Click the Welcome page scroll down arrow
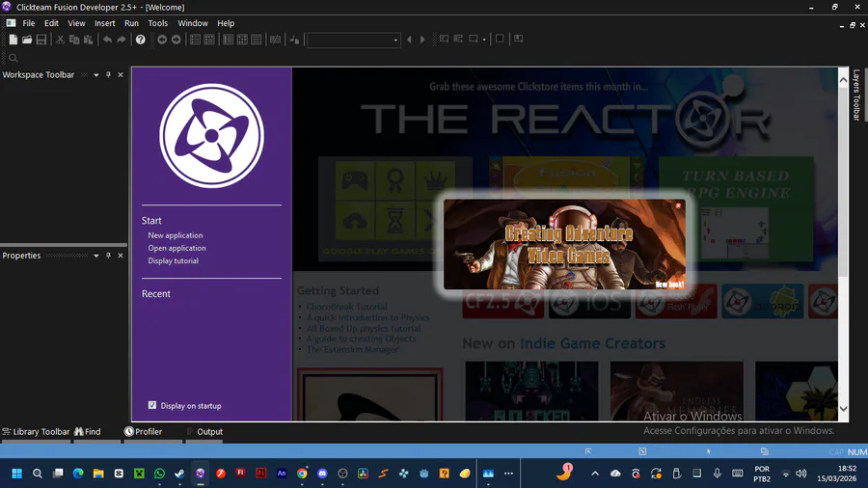The height and width of the screenshot is (488, 868). [x=843, y=410]
